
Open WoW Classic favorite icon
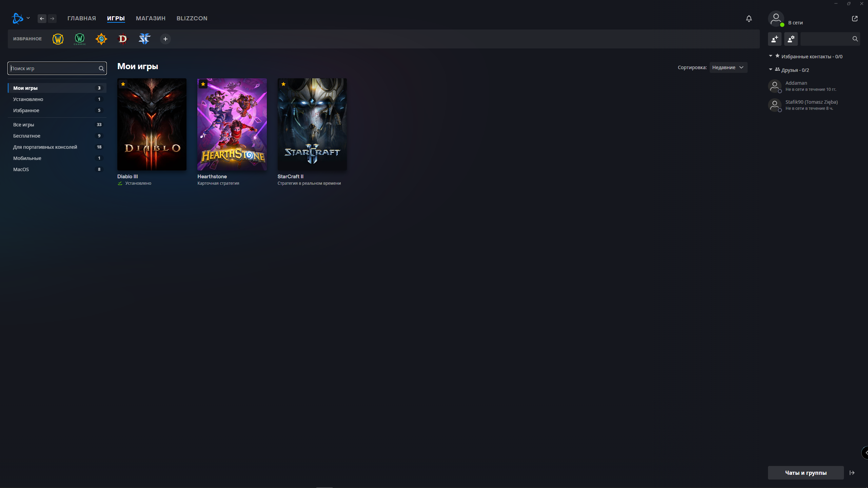80,39
